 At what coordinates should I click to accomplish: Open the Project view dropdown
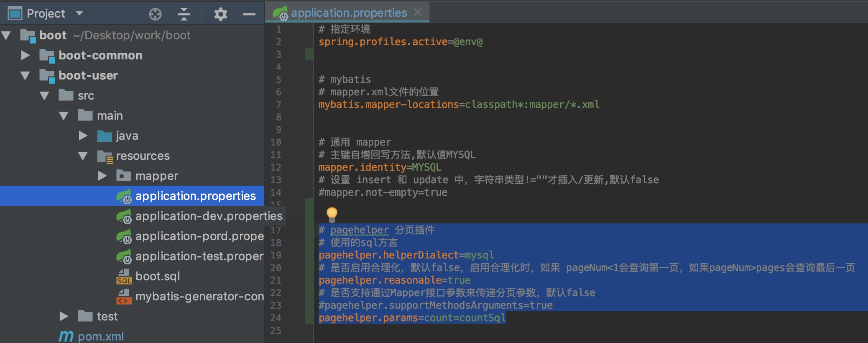coord(79,13)
